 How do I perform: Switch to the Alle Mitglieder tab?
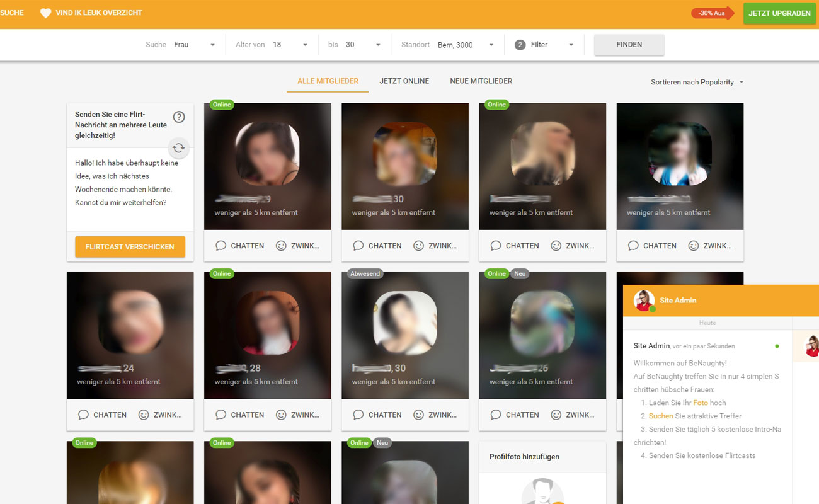pos(328,81)
